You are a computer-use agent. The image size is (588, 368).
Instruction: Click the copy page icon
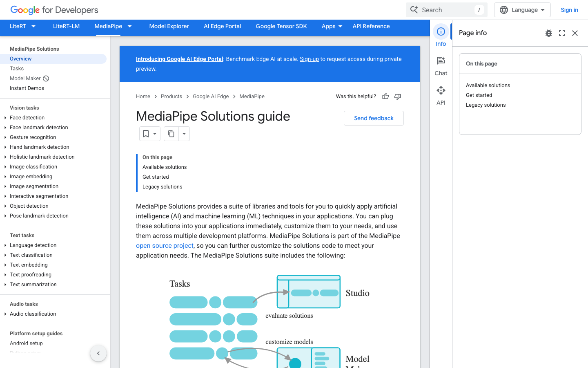pos(171,134)
